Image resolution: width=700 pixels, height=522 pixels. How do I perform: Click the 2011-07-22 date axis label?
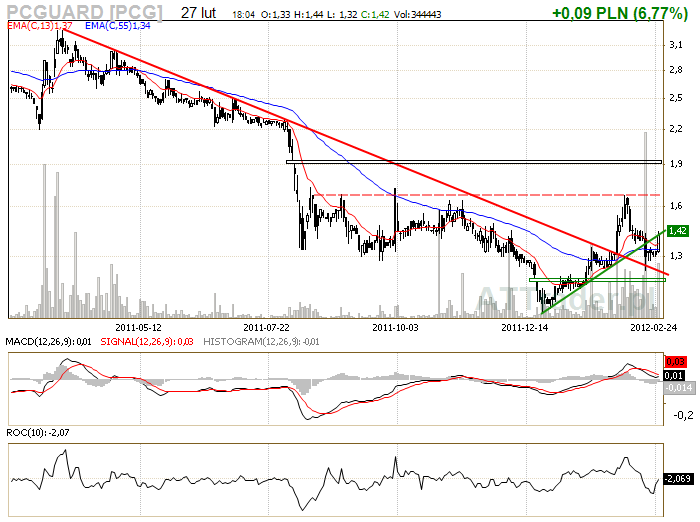(267, 328)
